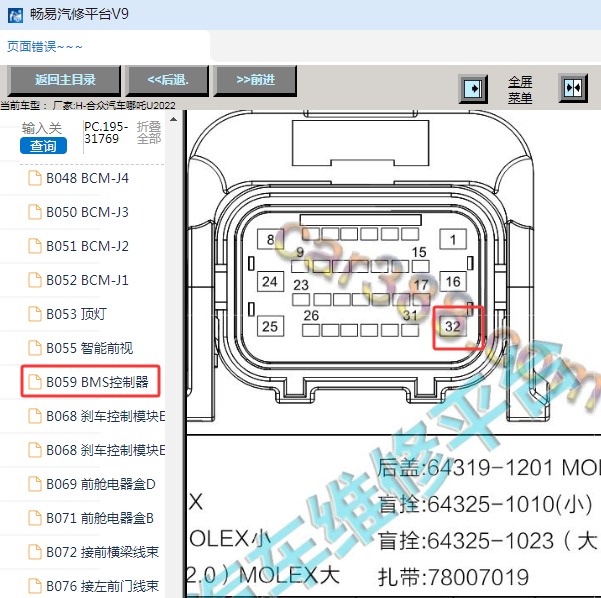Click the right-arrow panel expand icon

473,89
